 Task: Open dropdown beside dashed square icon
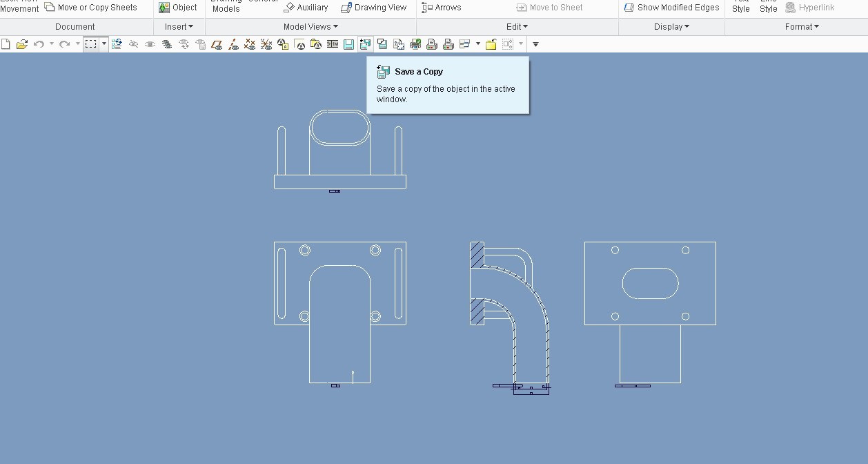point(521,44)
